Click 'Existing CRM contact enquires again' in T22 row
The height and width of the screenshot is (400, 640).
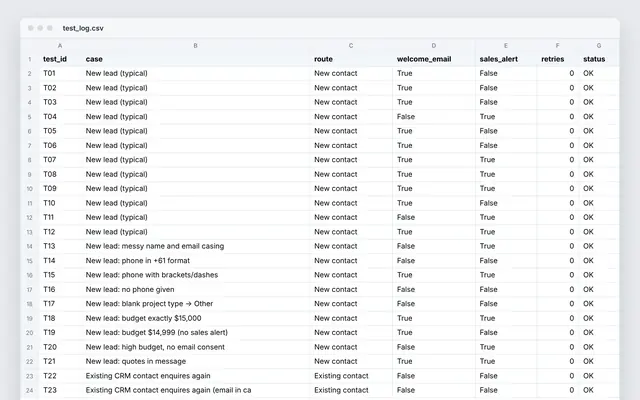148,376
